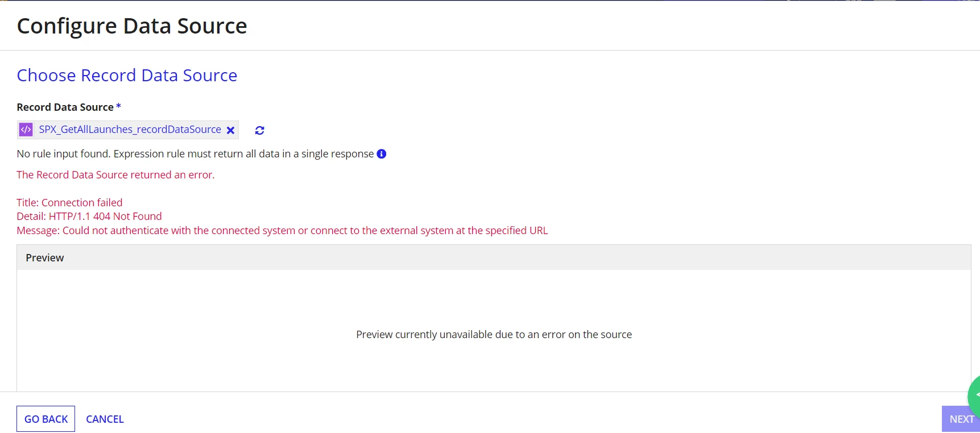Click the required asterisk beside Record Data Source
The image size is (980, 433).
[118, 106]
